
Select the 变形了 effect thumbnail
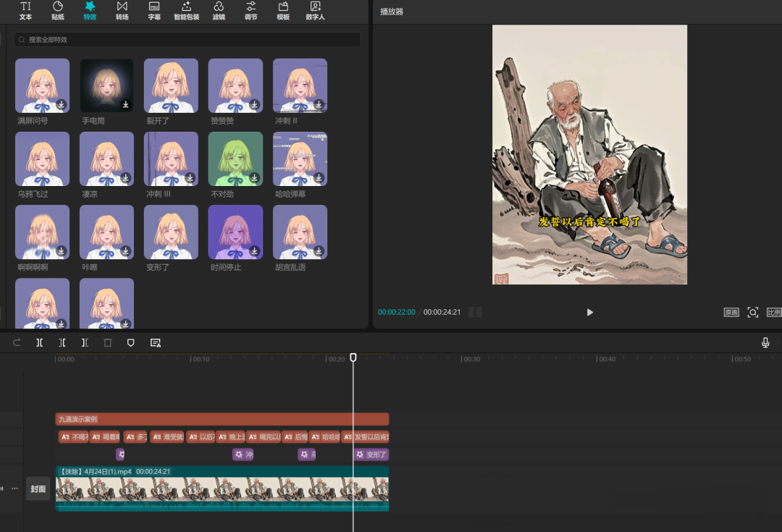pyautogui.click(x=171, y=232)
